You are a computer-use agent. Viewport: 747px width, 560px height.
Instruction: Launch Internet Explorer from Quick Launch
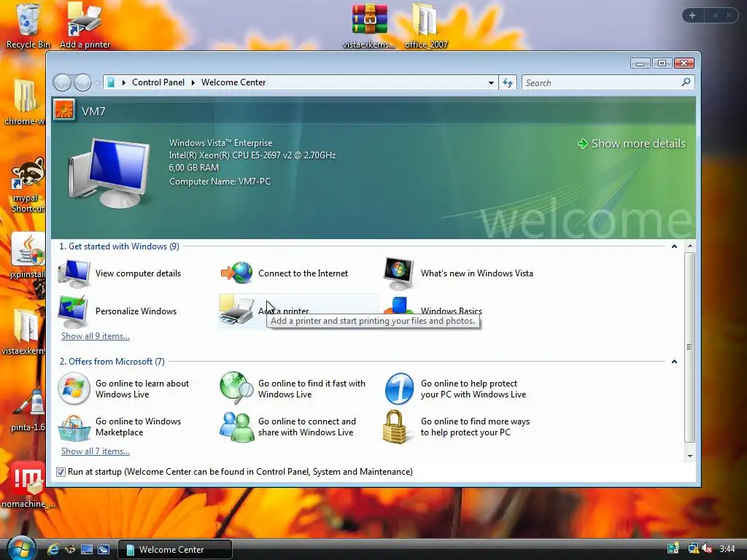click(x=53, y=549)
